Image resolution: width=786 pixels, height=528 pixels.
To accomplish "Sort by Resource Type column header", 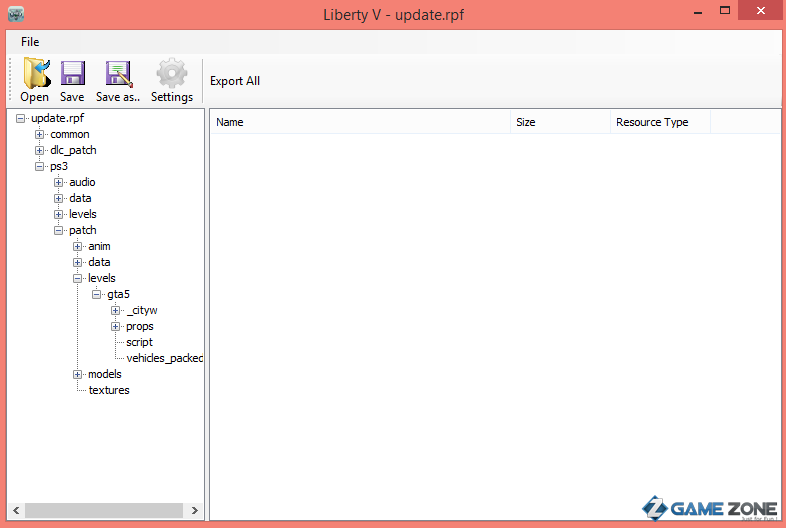I will (660, 122).
